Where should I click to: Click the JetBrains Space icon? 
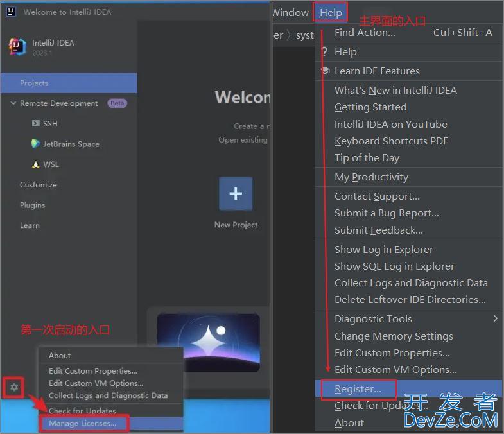[x=36, y=144]
